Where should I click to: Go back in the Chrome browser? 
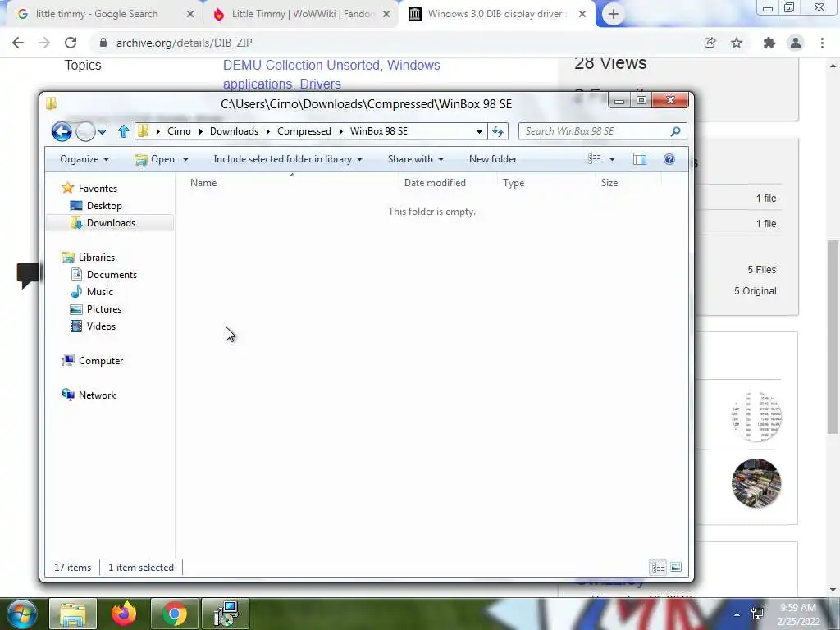point(18,43)
